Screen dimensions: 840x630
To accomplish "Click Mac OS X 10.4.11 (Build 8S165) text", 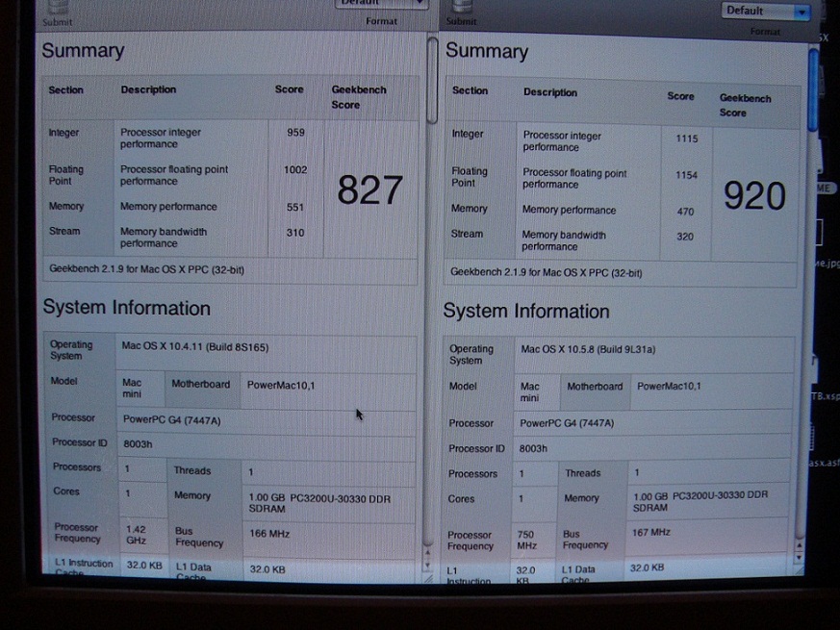I will [x=195, y=347].
